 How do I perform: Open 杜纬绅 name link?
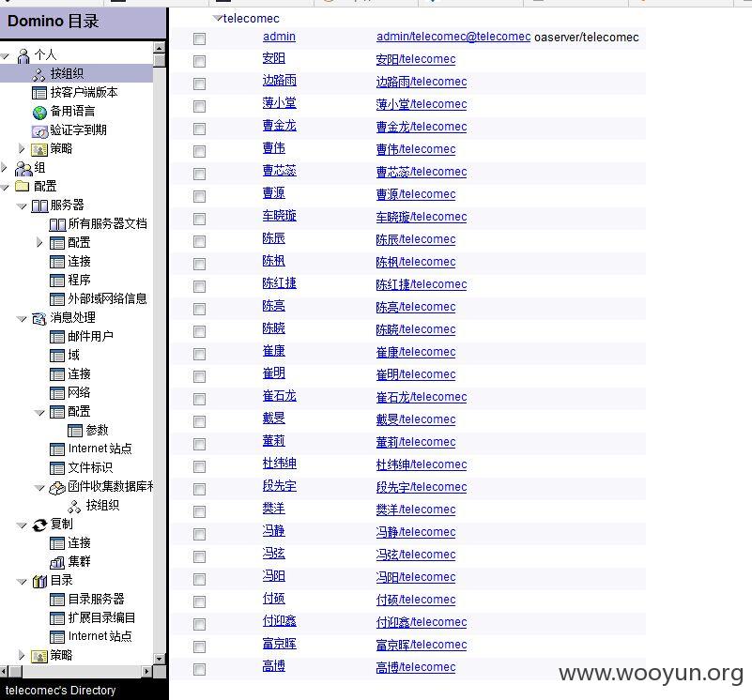coord(279,464)
